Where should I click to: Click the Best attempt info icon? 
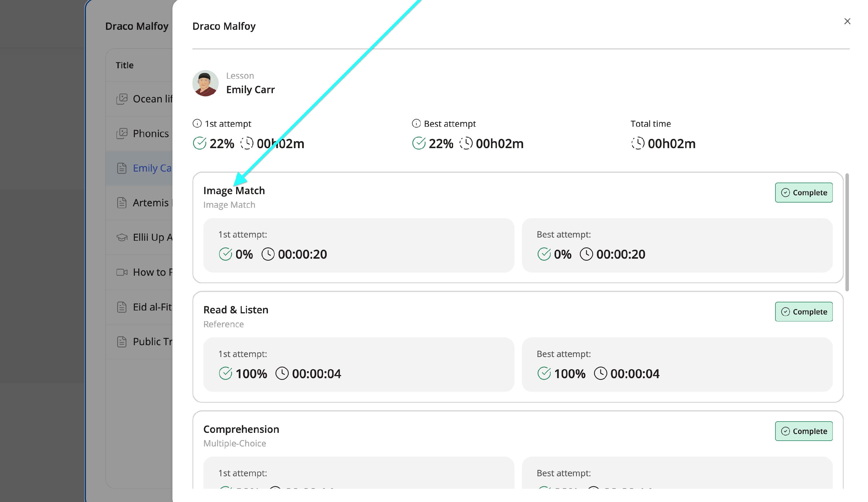tap(416, 123)
